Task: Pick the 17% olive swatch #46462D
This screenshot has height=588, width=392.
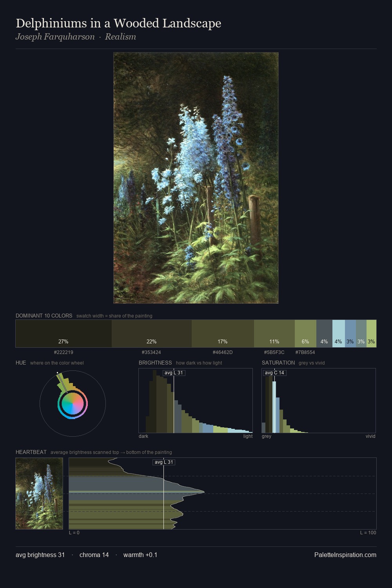Action: click(223, 334)
